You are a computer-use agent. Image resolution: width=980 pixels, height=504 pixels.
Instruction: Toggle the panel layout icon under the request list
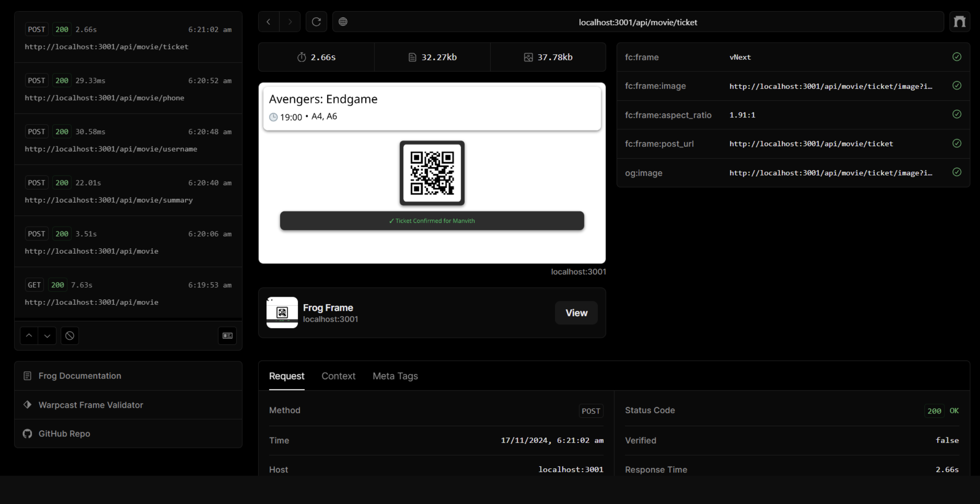coord(227,336)
